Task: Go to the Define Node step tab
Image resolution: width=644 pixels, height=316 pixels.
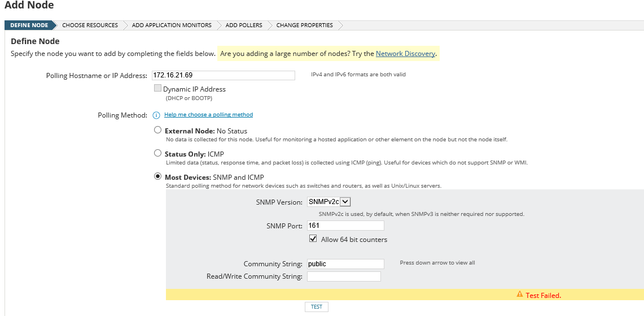Action: 29,25
